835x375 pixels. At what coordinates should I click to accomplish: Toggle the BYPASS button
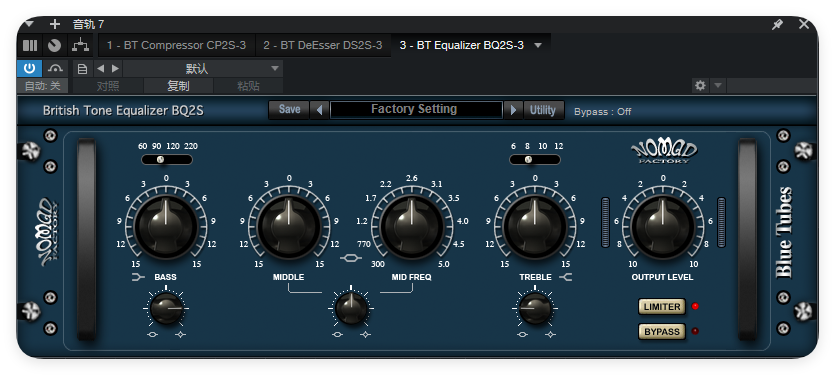[x=662, y=331]
